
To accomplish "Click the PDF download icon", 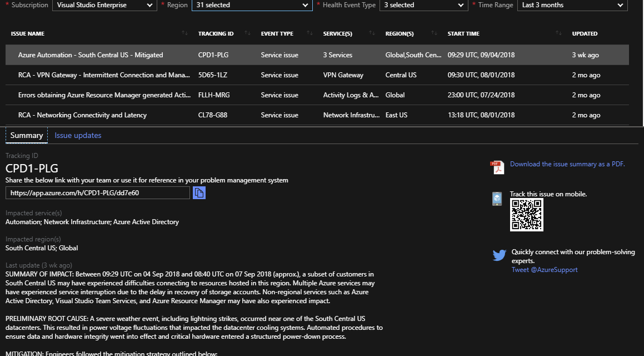I will (497, 167).
